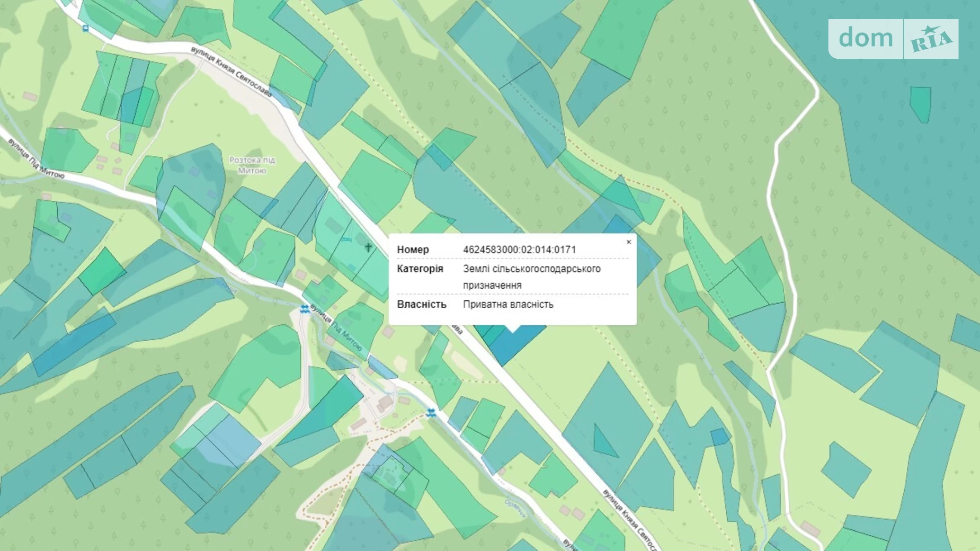Click the 'Номер' label in popup
The width and height of the screenshot is (980, 551).
point(413,250)
